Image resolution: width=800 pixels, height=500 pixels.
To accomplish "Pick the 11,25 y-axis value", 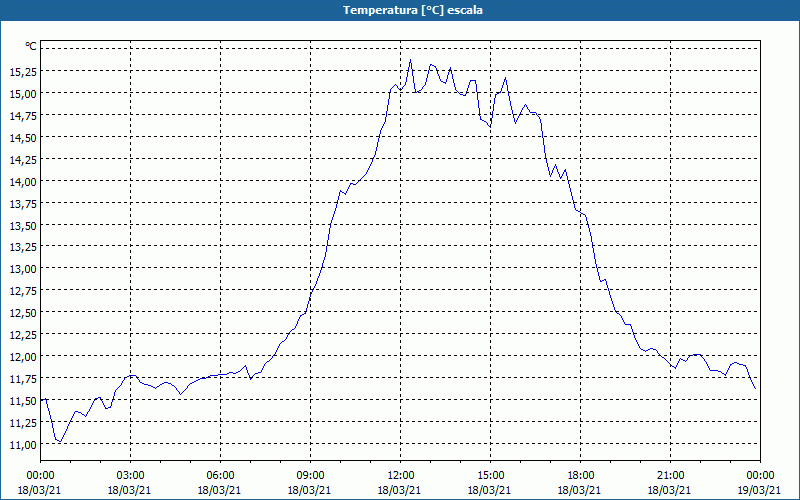I will [23, 422].
